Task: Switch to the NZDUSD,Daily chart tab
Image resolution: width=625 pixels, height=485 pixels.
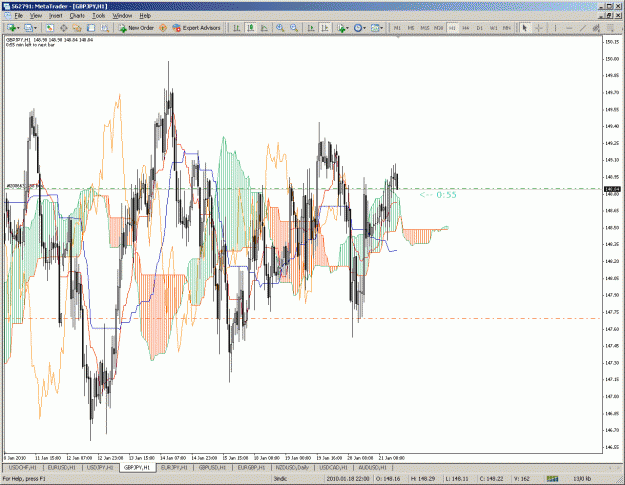Action: tap(293, 467)
